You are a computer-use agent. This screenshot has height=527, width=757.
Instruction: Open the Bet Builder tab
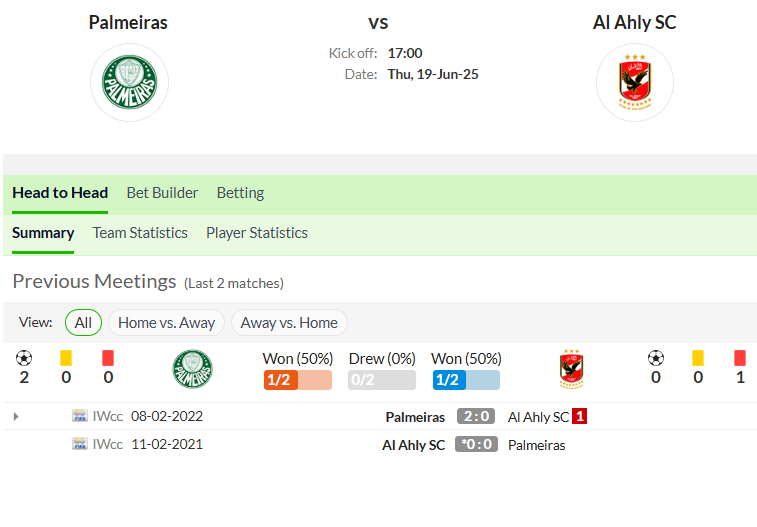[162, 193]
